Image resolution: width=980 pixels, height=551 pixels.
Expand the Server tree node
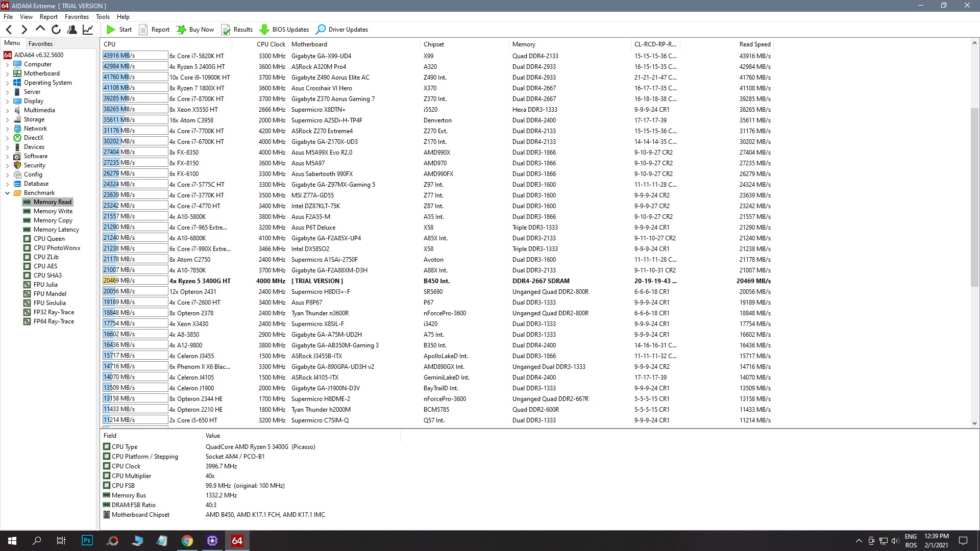(7, 92)
